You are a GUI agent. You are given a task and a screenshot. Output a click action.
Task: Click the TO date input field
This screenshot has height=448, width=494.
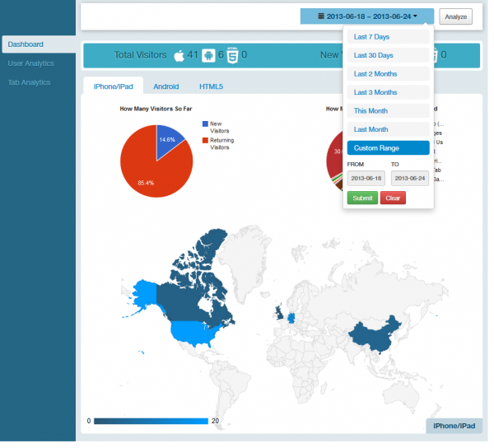(x=410, y=178)
